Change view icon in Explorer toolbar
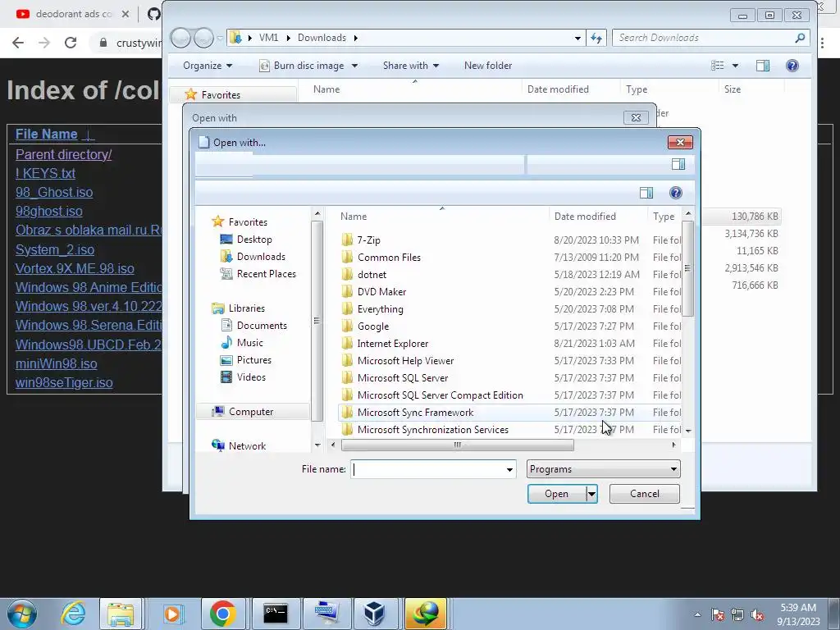This screenshot has width=840, height=630. pos(717,66)
